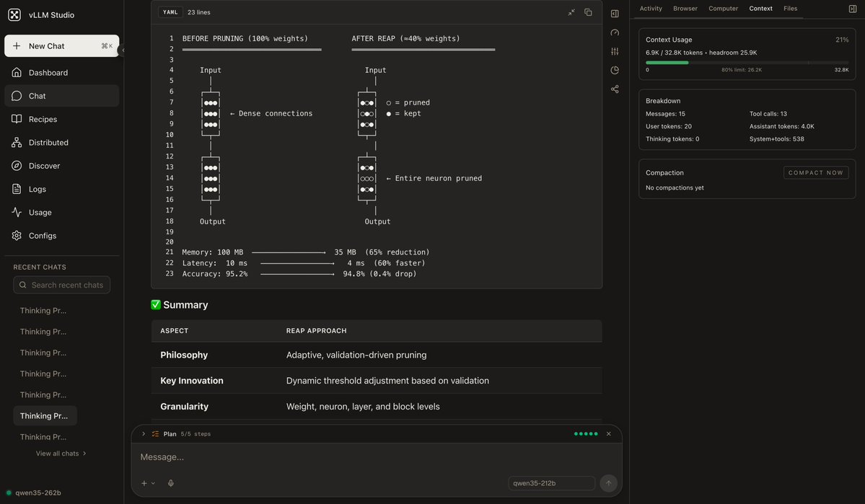Click the Usage activity icon in sidebar
The image size is (865, 504).
coord(17,212)
